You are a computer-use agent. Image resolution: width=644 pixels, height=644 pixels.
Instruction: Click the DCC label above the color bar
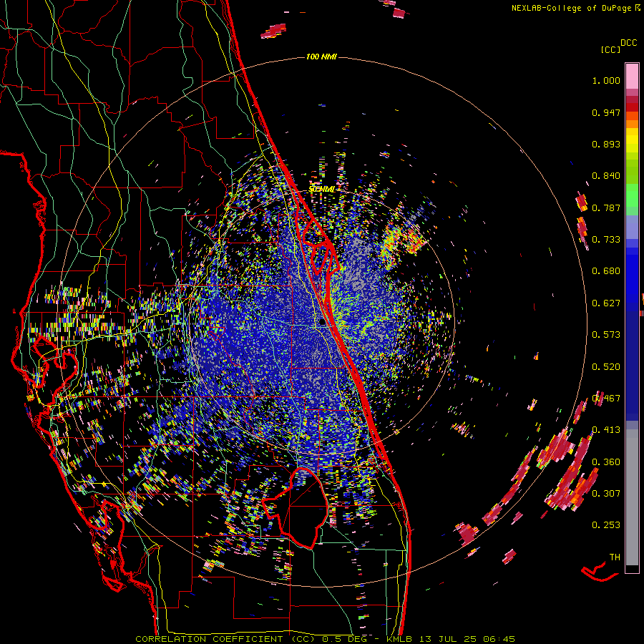click(628, 43)
